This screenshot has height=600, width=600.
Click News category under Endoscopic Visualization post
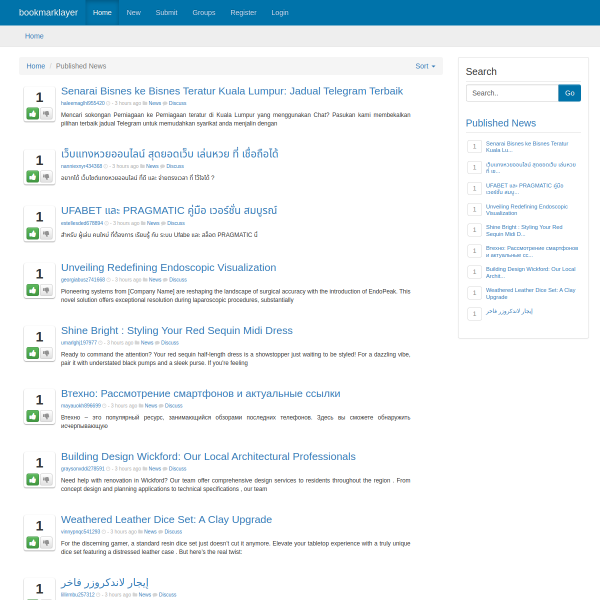155,280
